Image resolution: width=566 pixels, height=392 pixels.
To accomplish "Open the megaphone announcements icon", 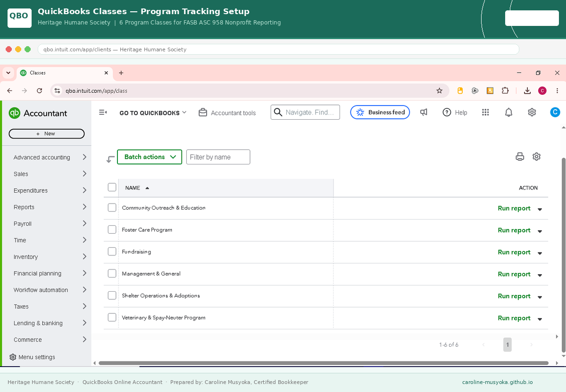I will (x=424, y=112).
